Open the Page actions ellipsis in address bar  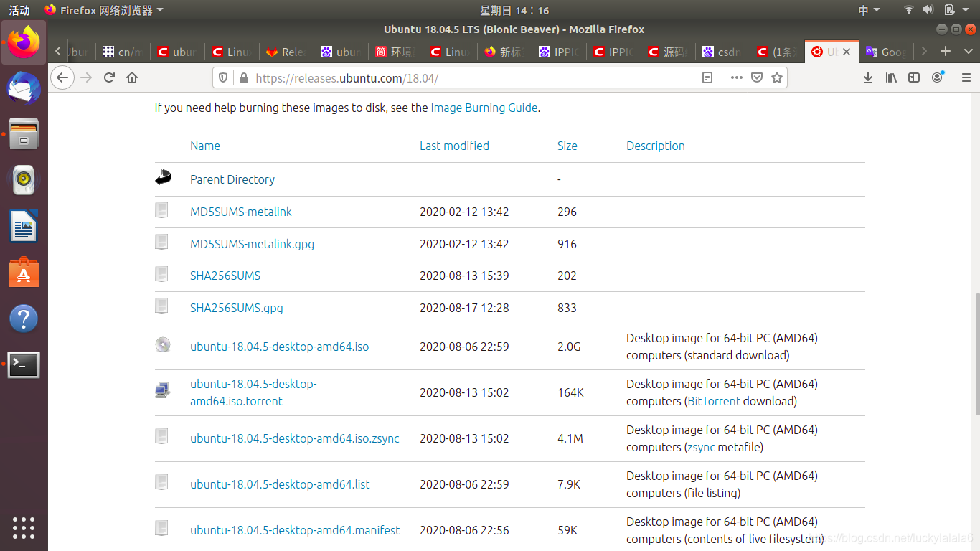[x=736, y=77]
